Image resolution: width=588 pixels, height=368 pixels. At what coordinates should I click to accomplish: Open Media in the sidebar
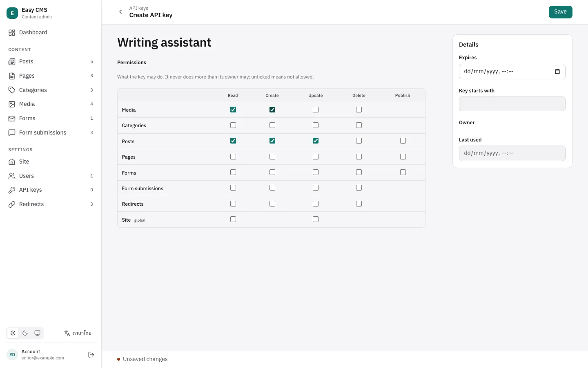51,104
